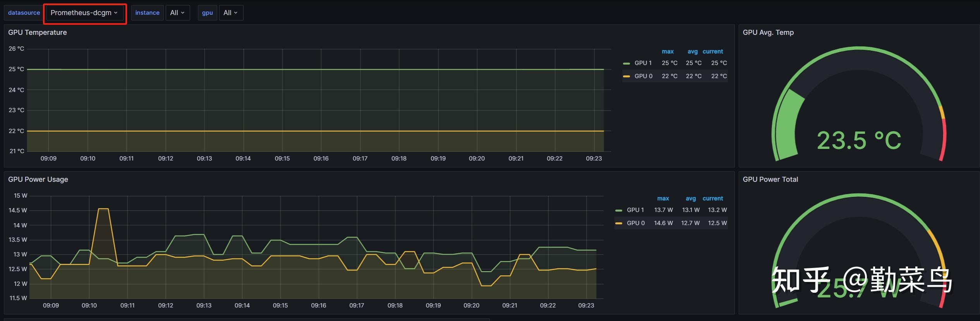Viewport: 980px width, 321px height.
Task: Expand the gpu All dropdown
Action: 230,13
